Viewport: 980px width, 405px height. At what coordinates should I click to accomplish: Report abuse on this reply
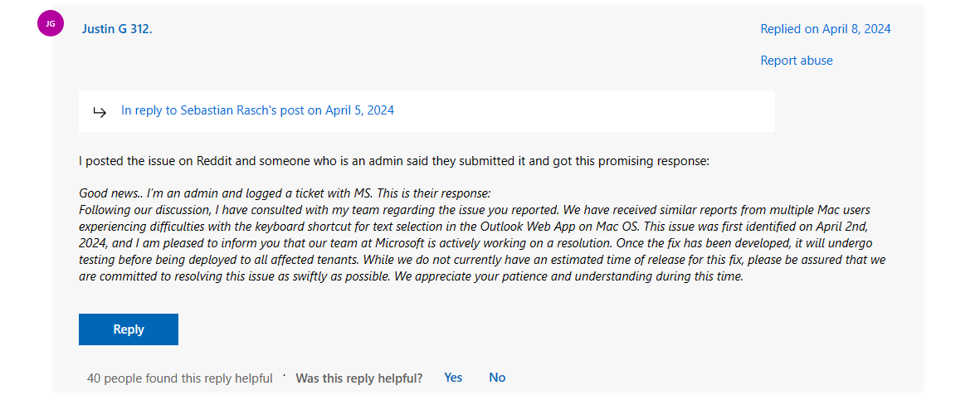tap(797, 61)
